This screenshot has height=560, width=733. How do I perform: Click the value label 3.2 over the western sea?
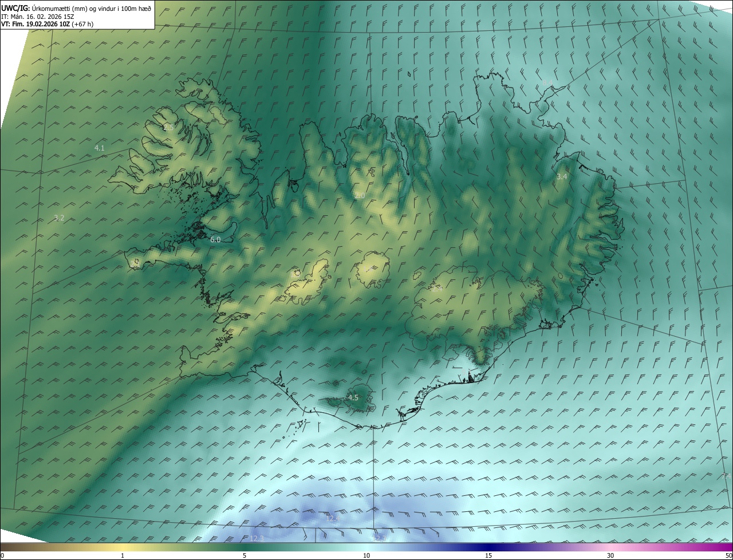(x=59, y=218)
